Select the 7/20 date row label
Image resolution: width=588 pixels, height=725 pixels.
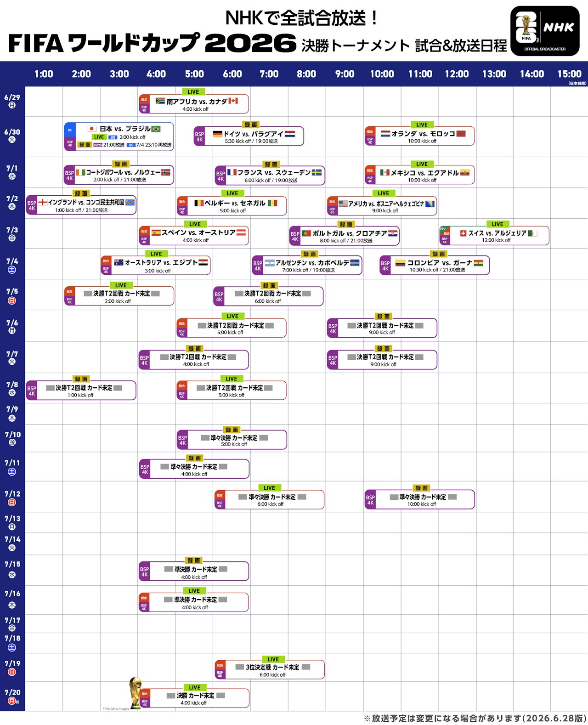12,697
